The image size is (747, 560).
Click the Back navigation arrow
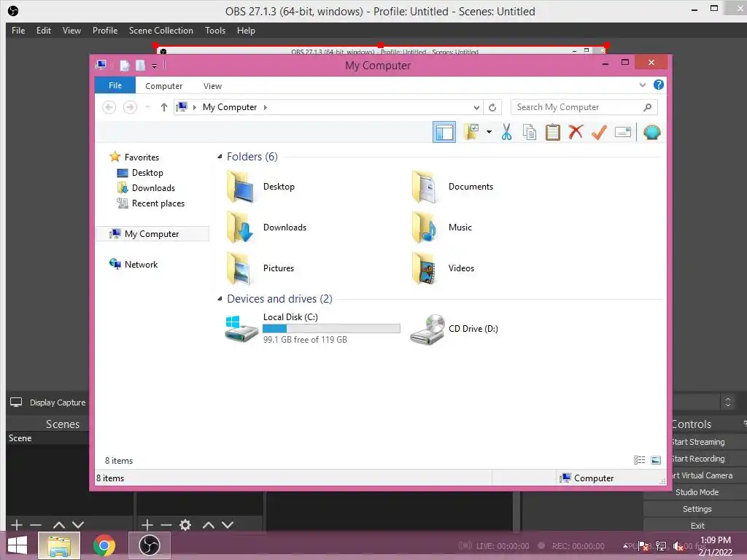pyautogui.click(x=109, y=107)
